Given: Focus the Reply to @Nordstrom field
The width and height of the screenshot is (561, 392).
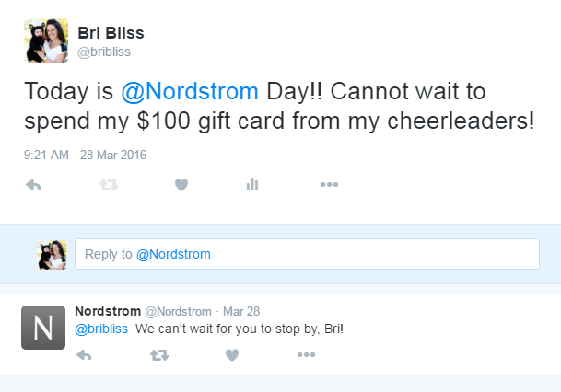Looking at the screenshot, I should tap(307, 254).
